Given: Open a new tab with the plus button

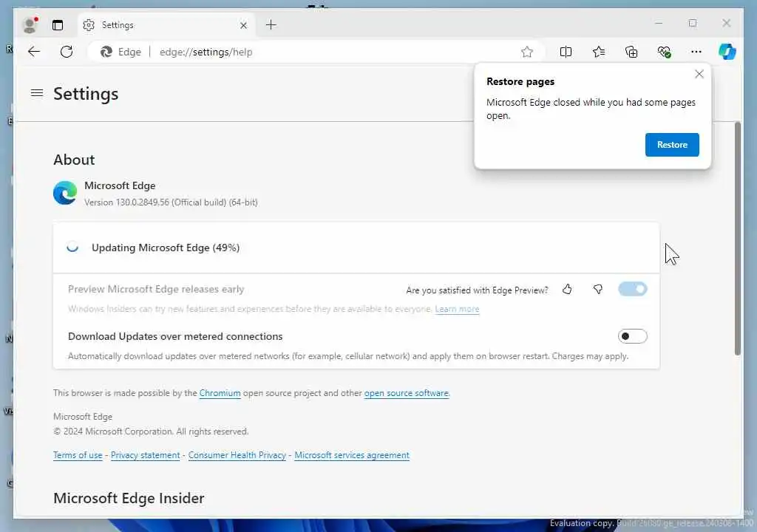Looking at the screenshot, I should point(271,24).
